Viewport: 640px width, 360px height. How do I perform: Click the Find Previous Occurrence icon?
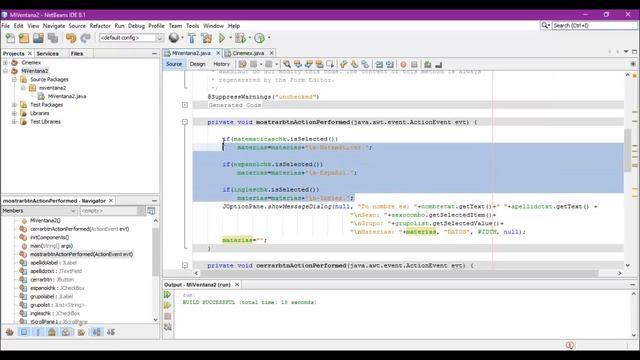coord(298,64)
